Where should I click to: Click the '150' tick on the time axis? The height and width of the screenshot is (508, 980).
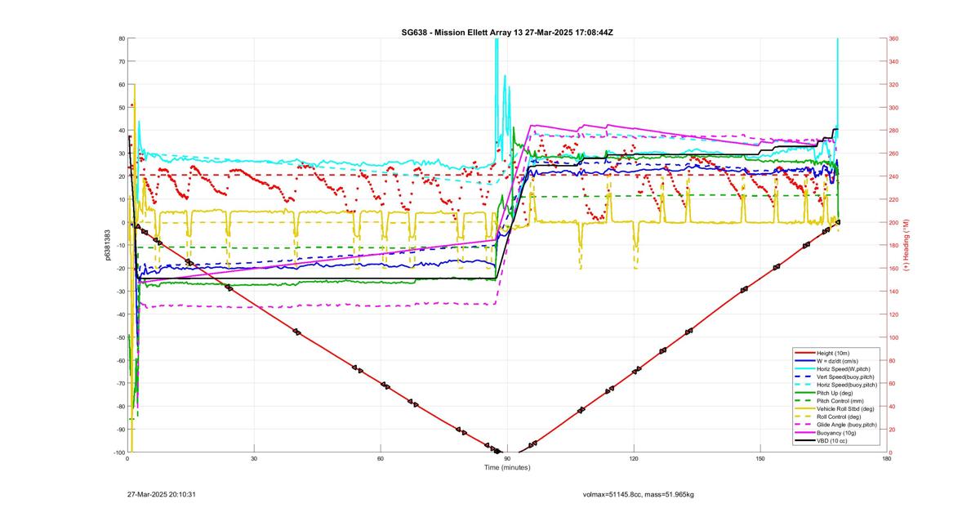click(760, 458)
